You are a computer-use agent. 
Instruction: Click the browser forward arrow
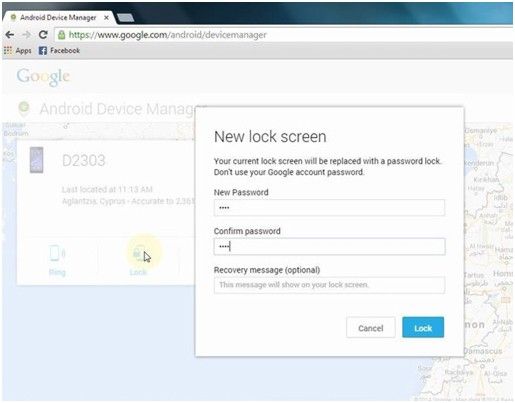pyautogui.click(x=26, y=35)
